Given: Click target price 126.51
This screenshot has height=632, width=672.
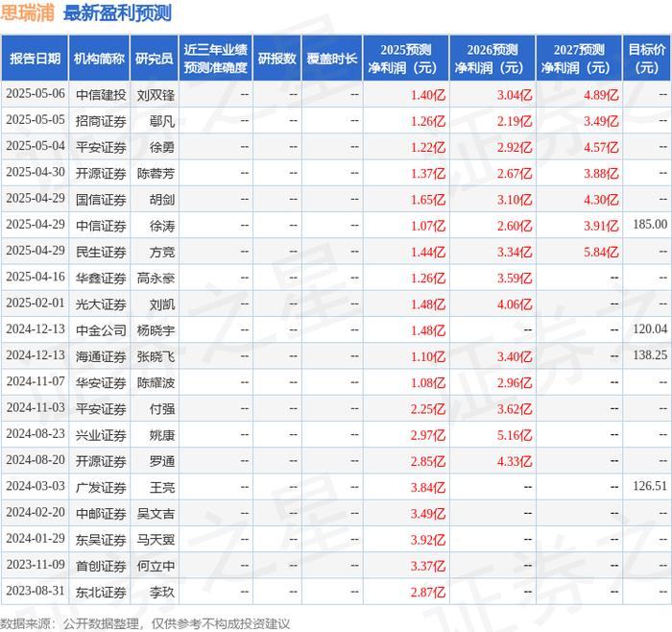Looking at the screenshot, I should pyautogui.click(x=650, y=486).
